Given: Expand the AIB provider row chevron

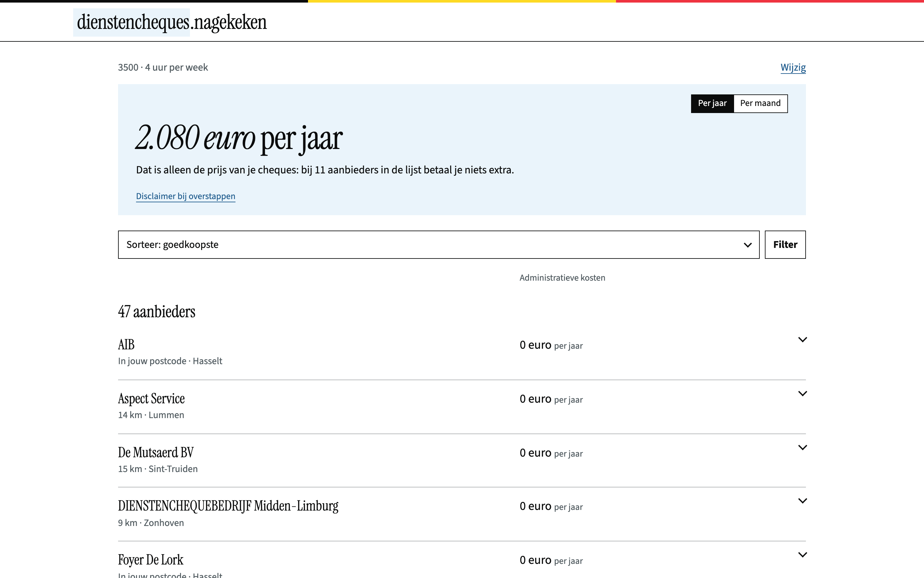Looking at the screenshot, I should click(802, 339).
